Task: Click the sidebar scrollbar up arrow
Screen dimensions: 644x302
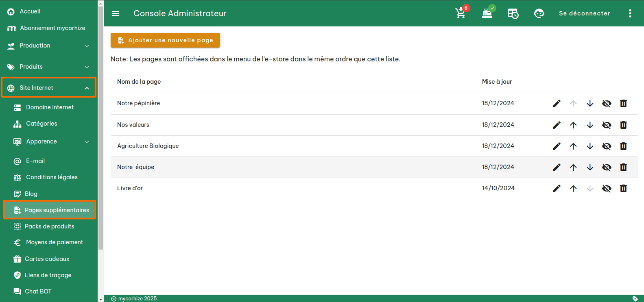Action: pos(100,3)
